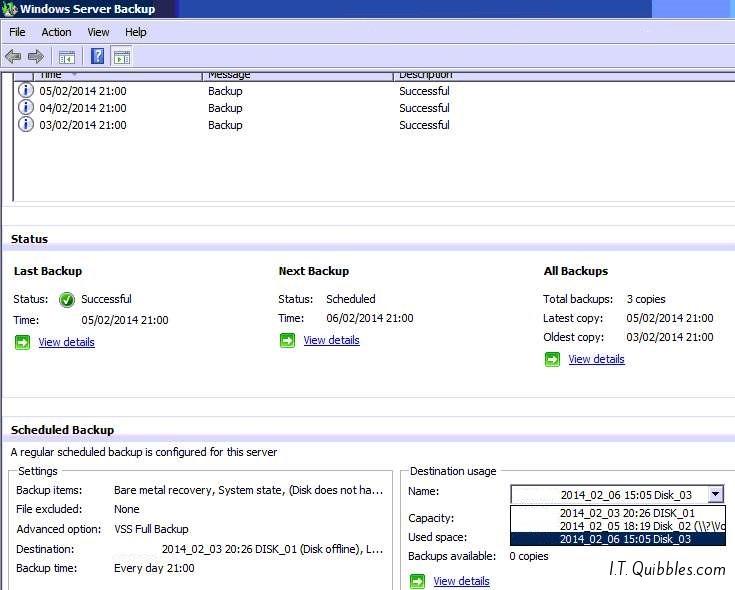Open the Help menu
735x590 pixels.
pos(135,32)
